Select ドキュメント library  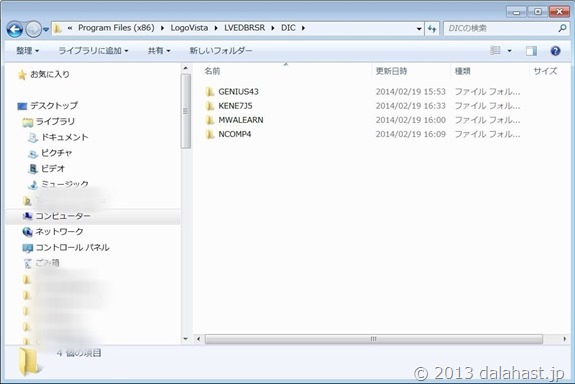65,137
